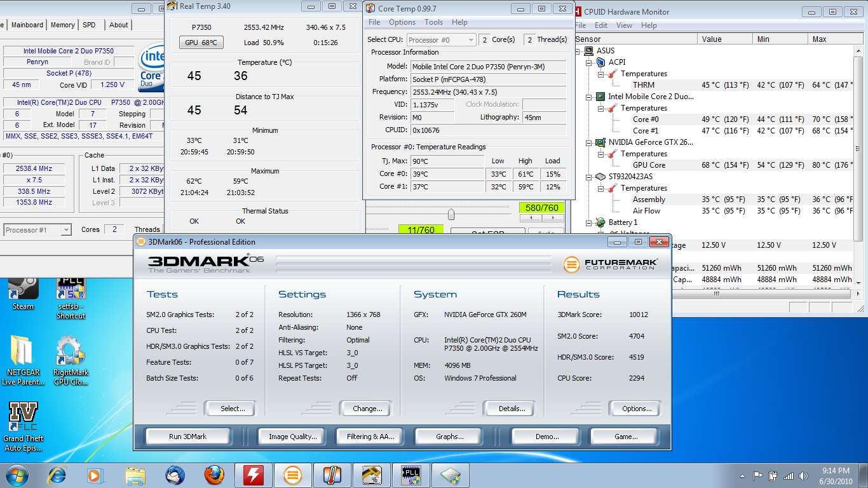
Task: Open the Processor #1 selection dropdown
Action: click(37, 230)
